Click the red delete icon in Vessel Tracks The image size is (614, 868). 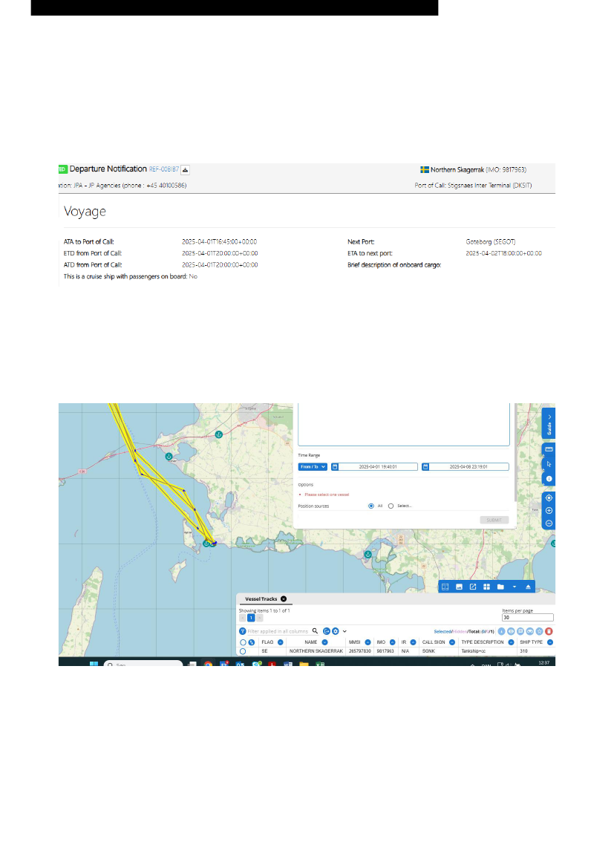point(549,631)
